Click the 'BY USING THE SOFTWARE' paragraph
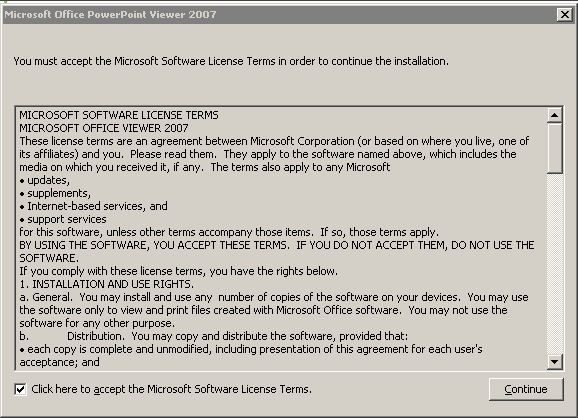578x418 pixels. coord(276,251)
